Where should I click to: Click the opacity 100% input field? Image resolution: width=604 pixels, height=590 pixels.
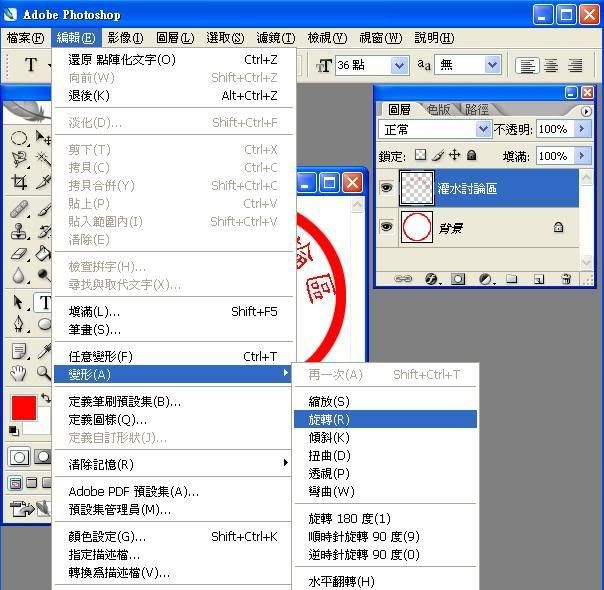pos(555,129)
